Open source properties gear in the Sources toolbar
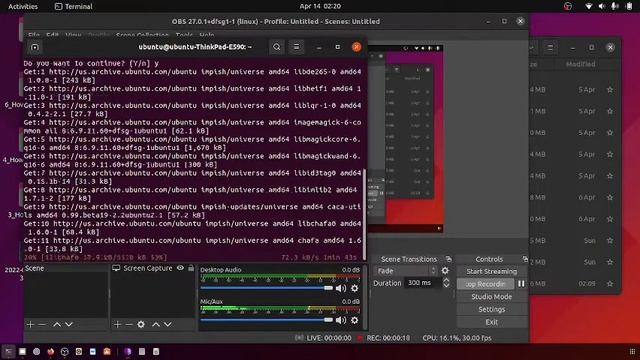This screenshot has height=360, width=640. [141, 324]
